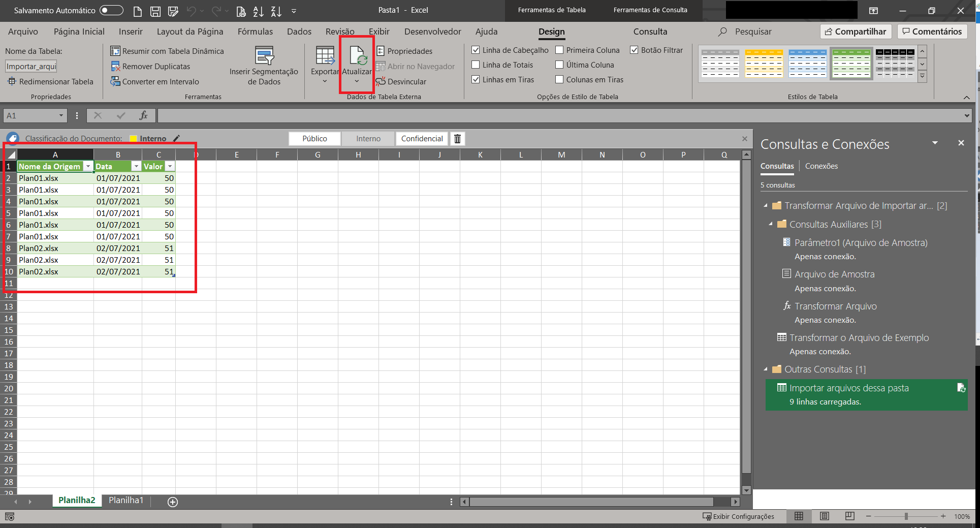Open the Página Inicial tab
980x528 pixels.
pos(79,32)
